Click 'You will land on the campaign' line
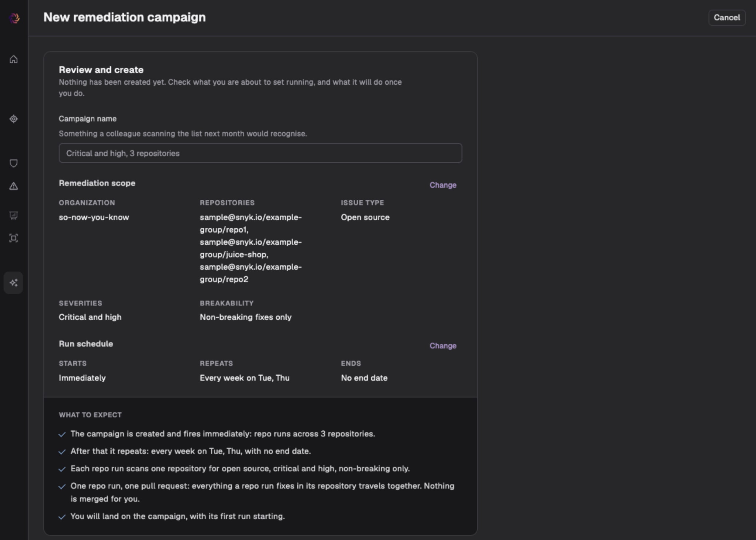Viewport: 756px width, 540px height. (177, 516)
